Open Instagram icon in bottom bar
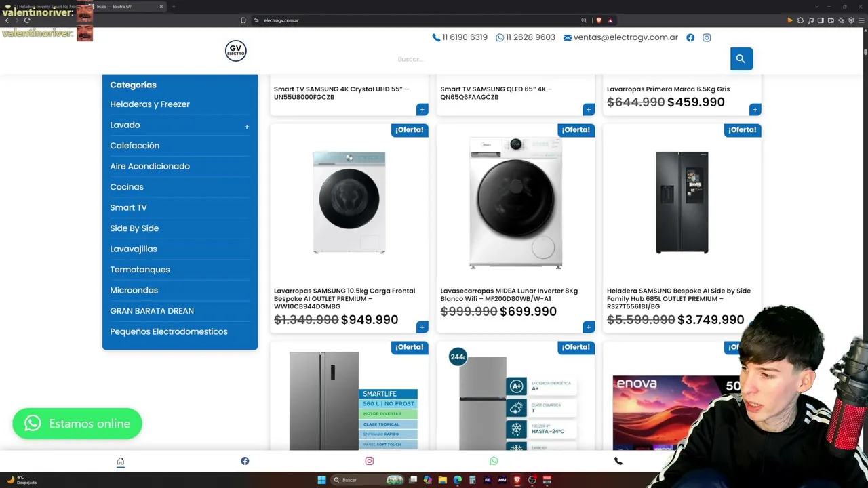The height and width of the screenshot is (488, 868). tap(370, 462)
